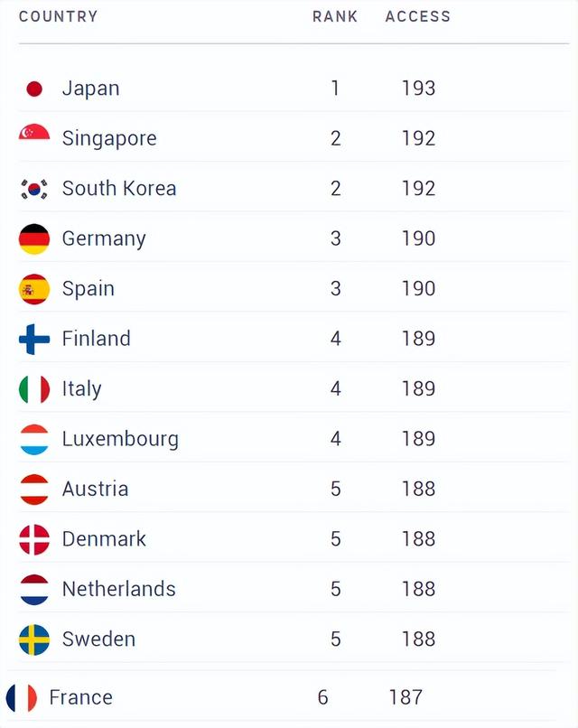Click the Denmark flag icon
The height and width of the screenshot is (728, 578).
[34, 539]
